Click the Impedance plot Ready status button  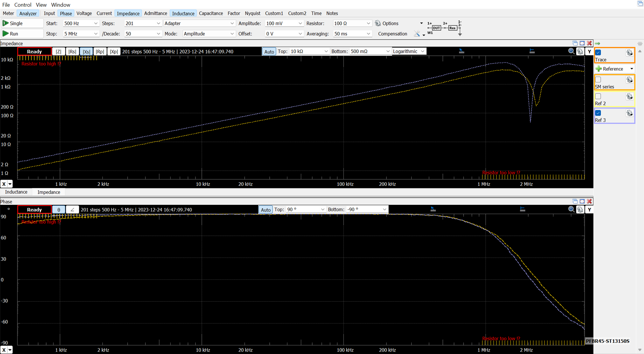34,52
